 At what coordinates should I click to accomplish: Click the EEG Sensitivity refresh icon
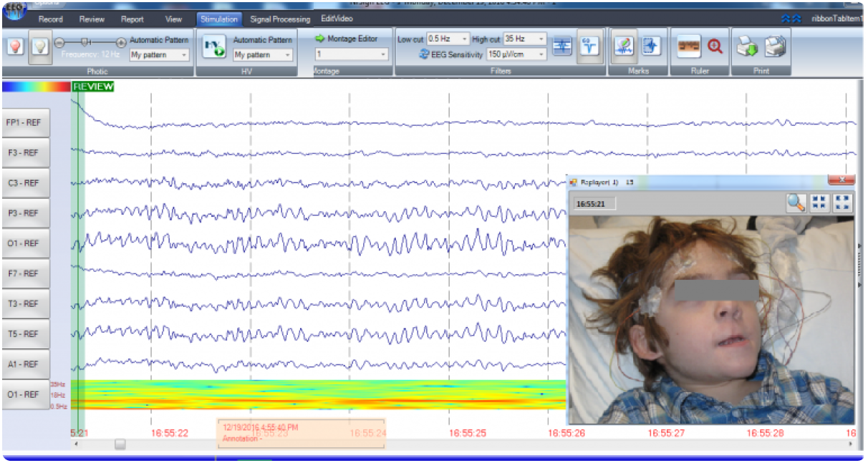pos(424,54)
